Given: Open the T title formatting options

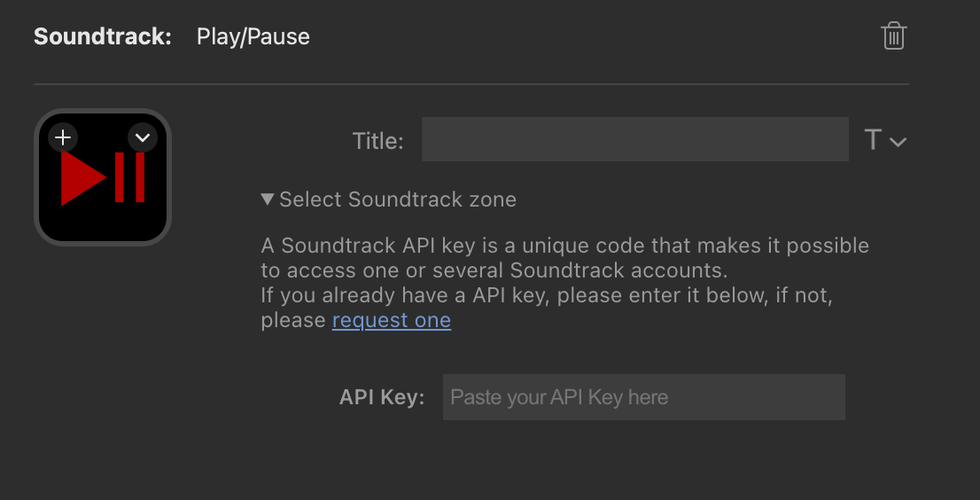Looking at the screenshot, I should (x=873, y=139).
